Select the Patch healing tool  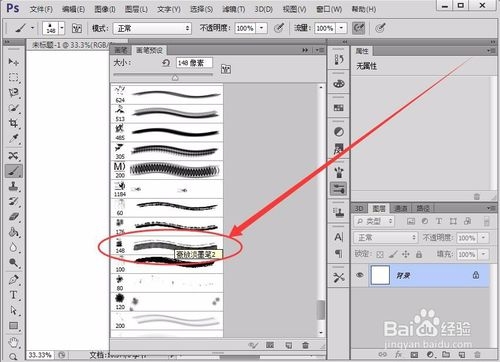(x=13, y=155)
